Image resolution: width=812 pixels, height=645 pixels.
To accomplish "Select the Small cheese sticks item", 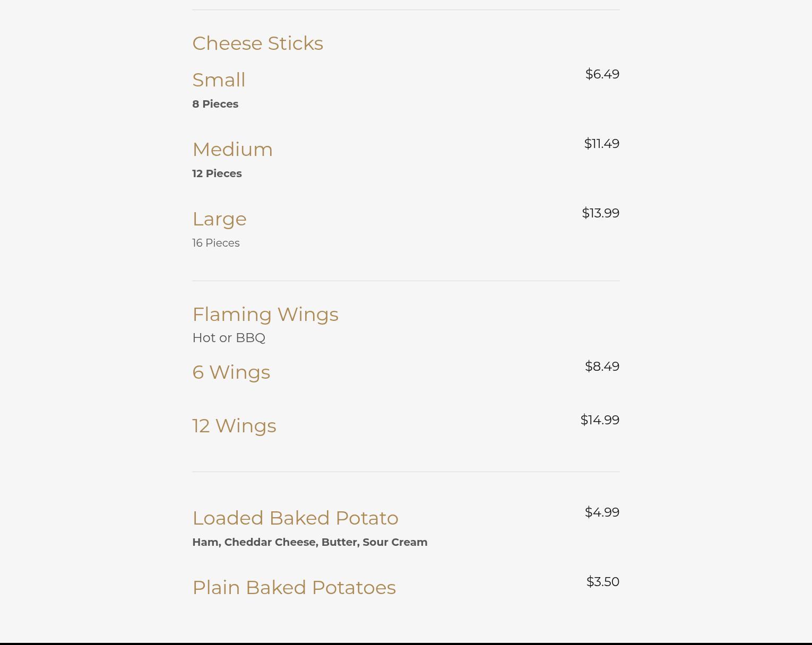I will click(x=219, y=80).
